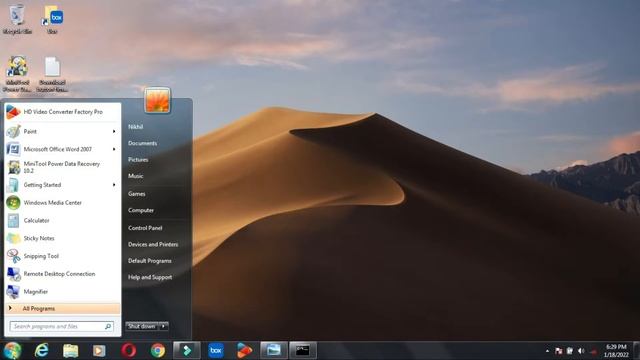Expand All Programs list
This screenshot has width=640, height=360.
point(62,309)
